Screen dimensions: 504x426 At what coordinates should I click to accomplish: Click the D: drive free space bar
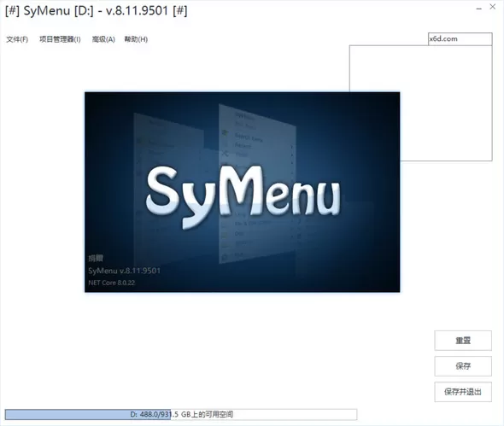(181, 414)
